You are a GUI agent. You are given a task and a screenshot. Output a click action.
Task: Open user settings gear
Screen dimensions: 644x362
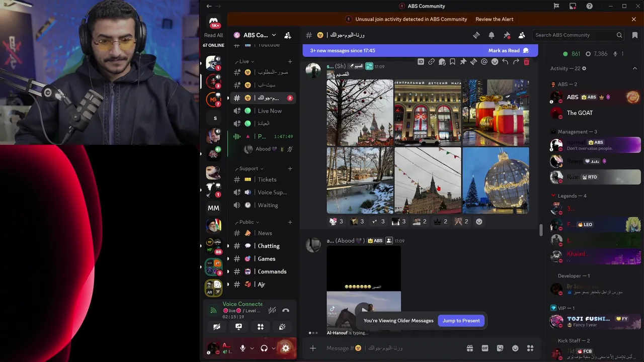[x=285, y=348]
